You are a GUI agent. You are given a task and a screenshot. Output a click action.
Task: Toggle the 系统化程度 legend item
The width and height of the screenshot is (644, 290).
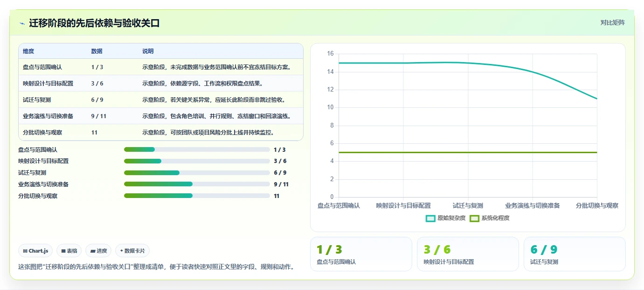click(x=489, y=218)
